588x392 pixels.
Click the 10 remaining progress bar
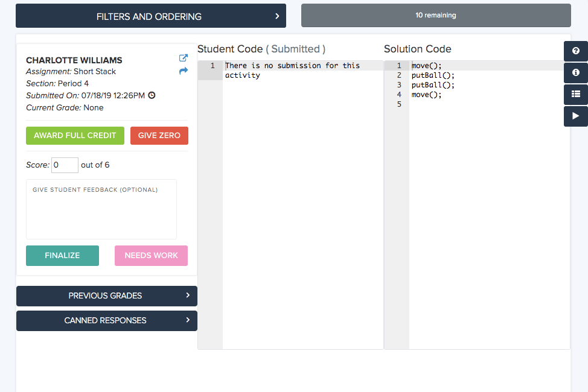pos(435,15)
